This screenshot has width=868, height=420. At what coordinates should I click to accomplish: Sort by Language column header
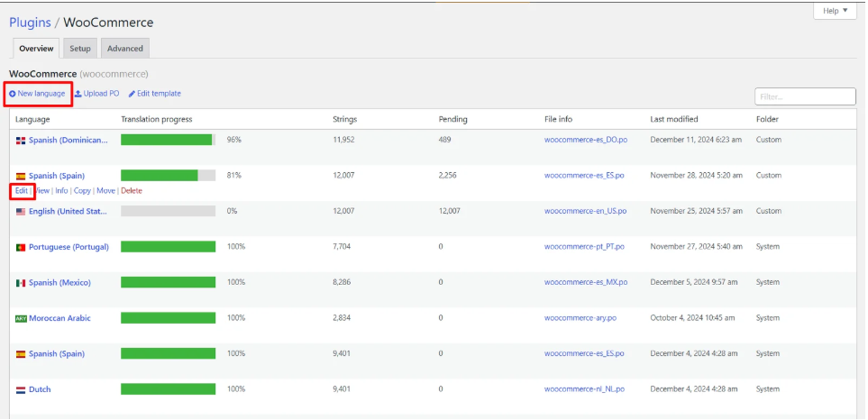tap(32, 120)
